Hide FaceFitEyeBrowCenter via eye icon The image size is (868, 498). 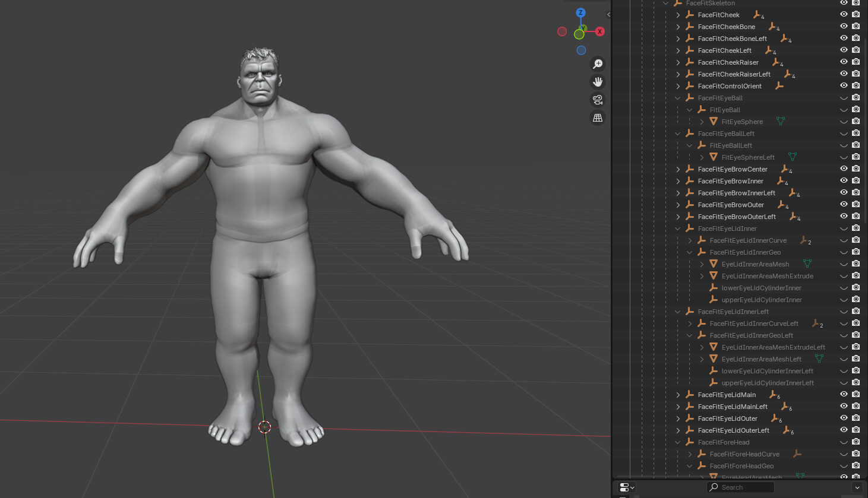pos(844,169)
